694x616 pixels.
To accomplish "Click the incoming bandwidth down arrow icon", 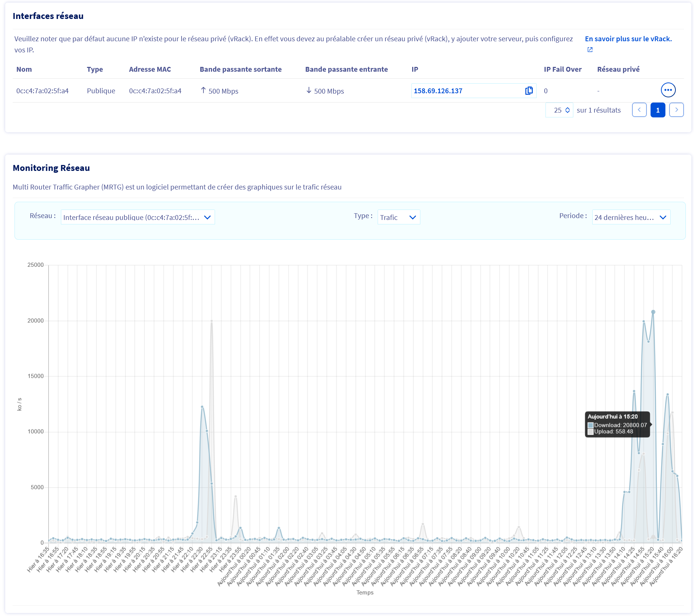I will 309,90.
